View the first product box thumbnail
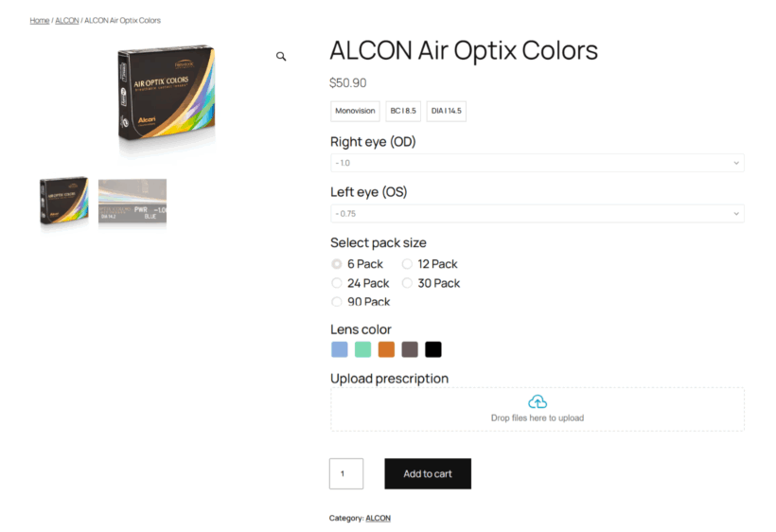The height and width of the screenshot is (532, 776). [64, 202]
